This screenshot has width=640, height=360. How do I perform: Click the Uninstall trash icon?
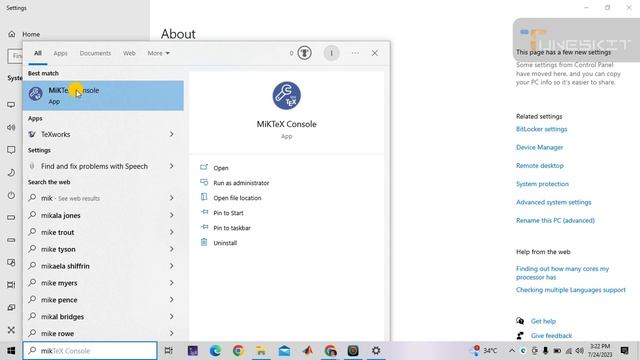[204, 242]
